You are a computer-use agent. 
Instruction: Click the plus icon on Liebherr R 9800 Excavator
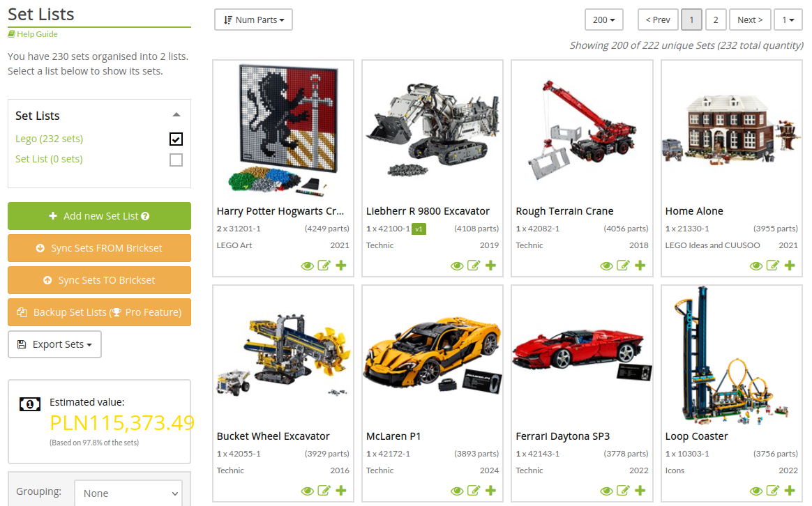pyautogui.click(x=490, y=266)
